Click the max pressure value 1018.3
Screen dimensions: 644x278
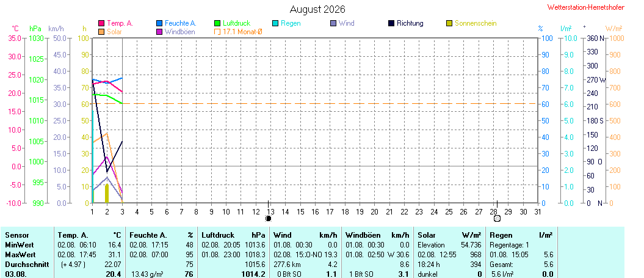(x=255, y=255)
